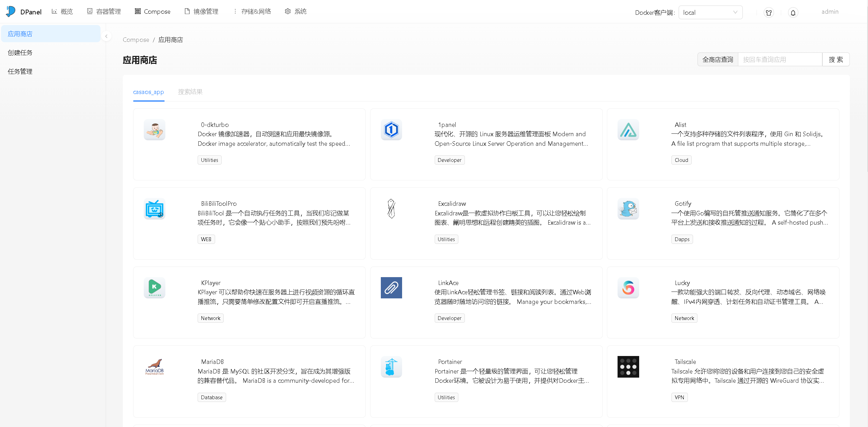Open the notification bell icon
868x427 pixels.
tap(793, 12)
